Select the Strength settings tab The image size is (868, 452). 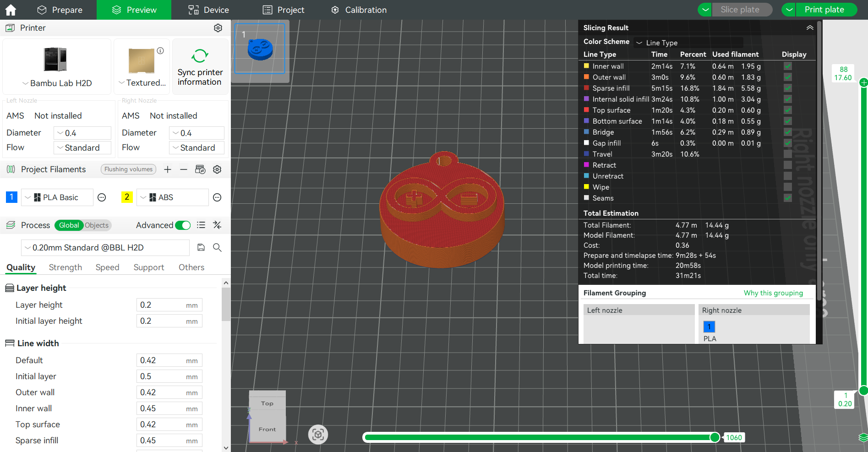point(66,267)
